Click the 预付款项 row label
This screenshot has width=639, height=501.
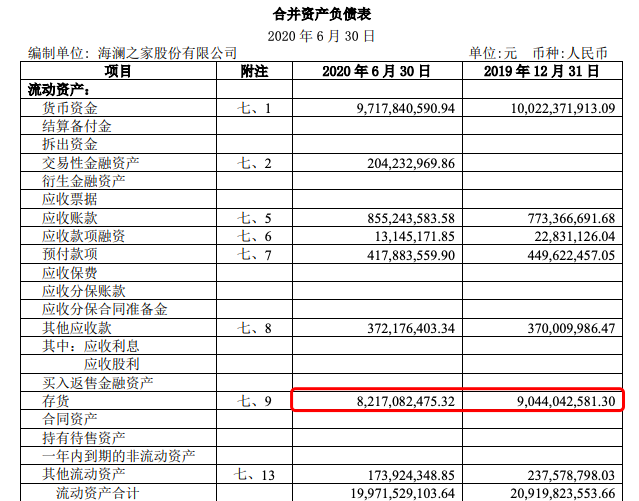(x=70, y=254)
